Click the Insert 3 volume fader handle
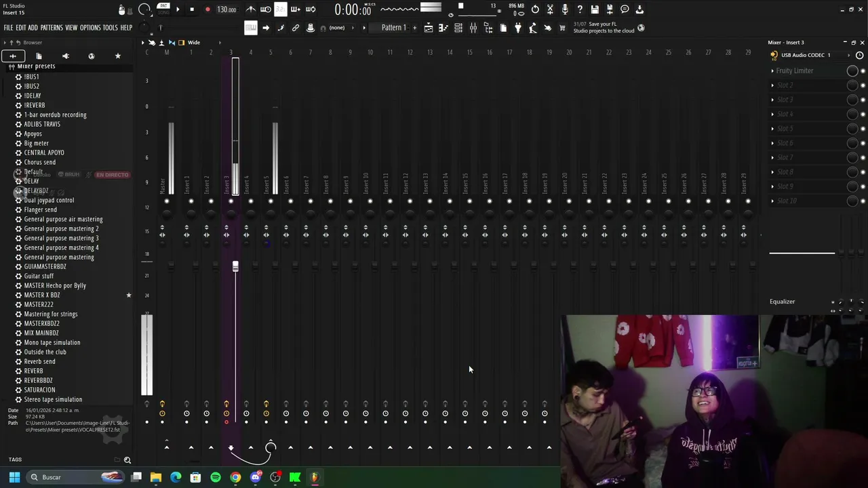Screen dimensions: 868x488 (235, 266)
